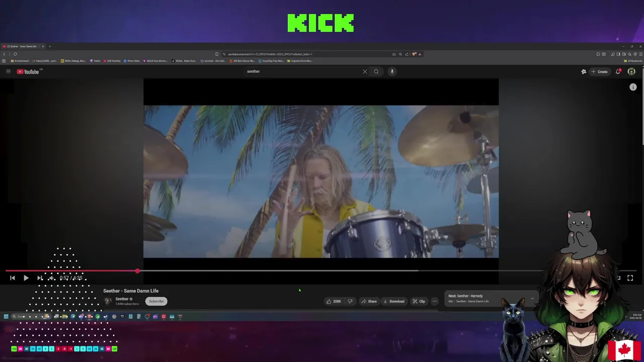Seek using the red progress bar handle
The height and width of the screenshot is (362, 644).
tap(137, 271)
